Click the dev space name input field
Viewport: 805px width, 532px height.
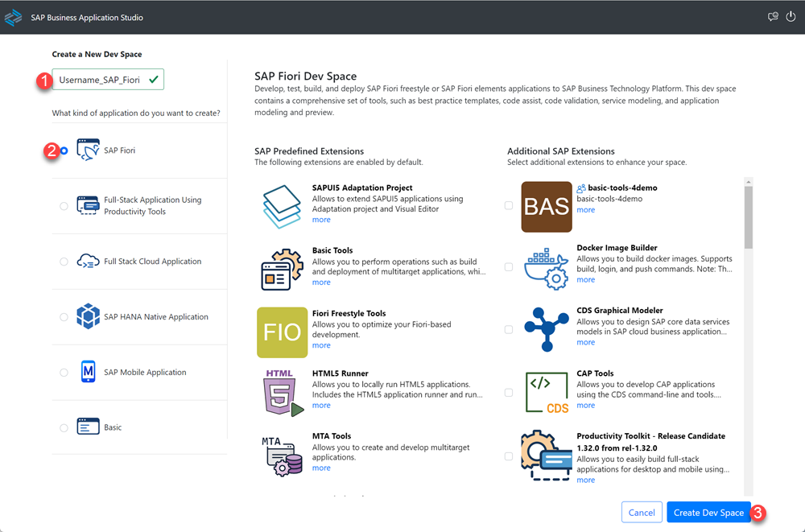pyautogui.click(x=108, y=80)
